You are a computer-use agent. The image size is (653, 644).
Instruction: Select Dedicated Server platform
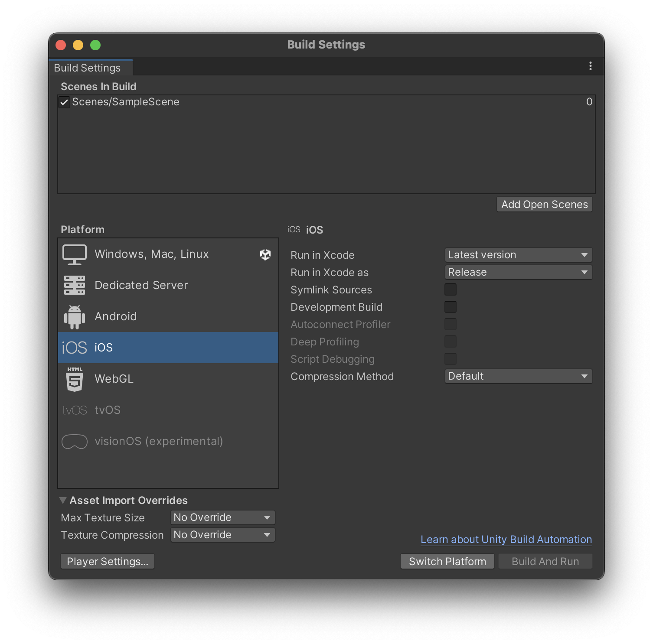pos(168,285)
